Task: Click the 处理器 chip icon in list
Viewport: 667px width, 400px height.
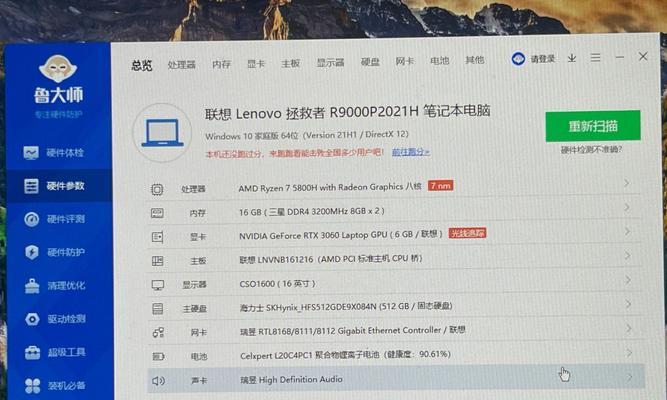Action: click(157, 189)
